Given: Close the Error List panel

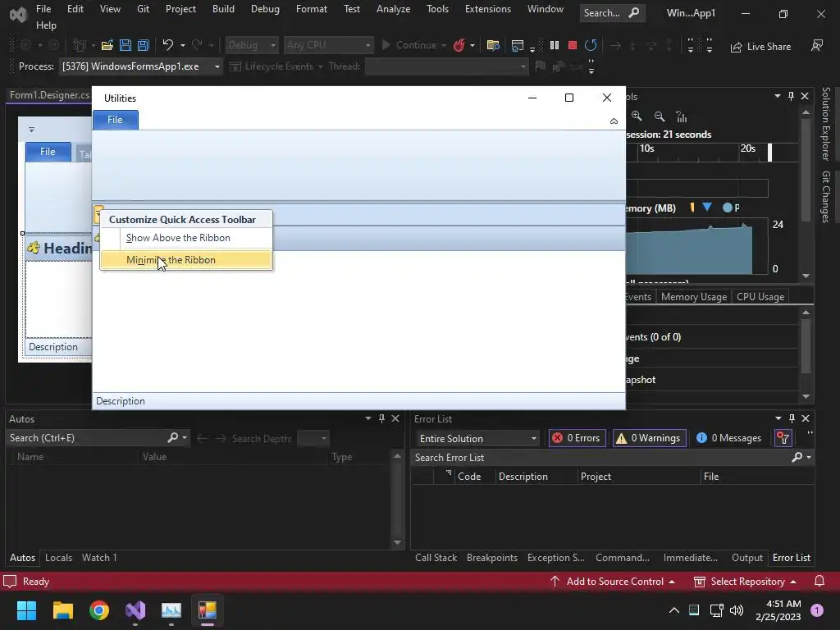Looking at the screenshot, I should coord(806,418).
